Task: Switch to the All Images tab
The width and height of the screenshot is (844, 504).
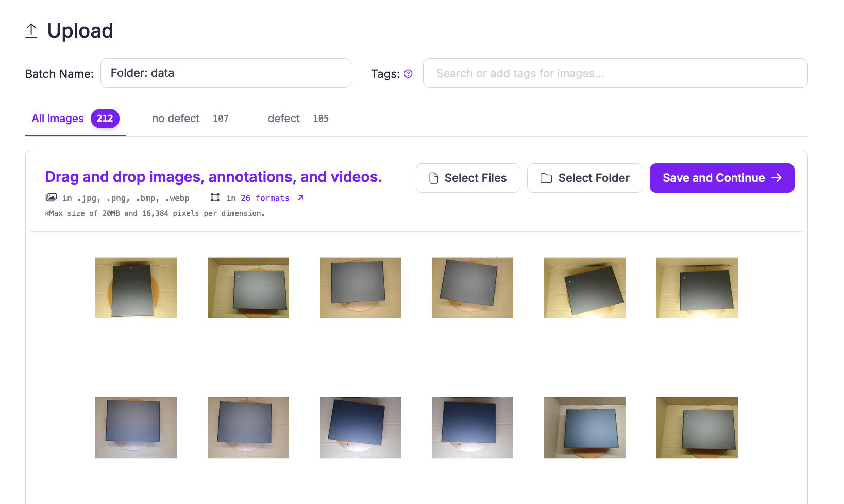Action: (76, 119)
